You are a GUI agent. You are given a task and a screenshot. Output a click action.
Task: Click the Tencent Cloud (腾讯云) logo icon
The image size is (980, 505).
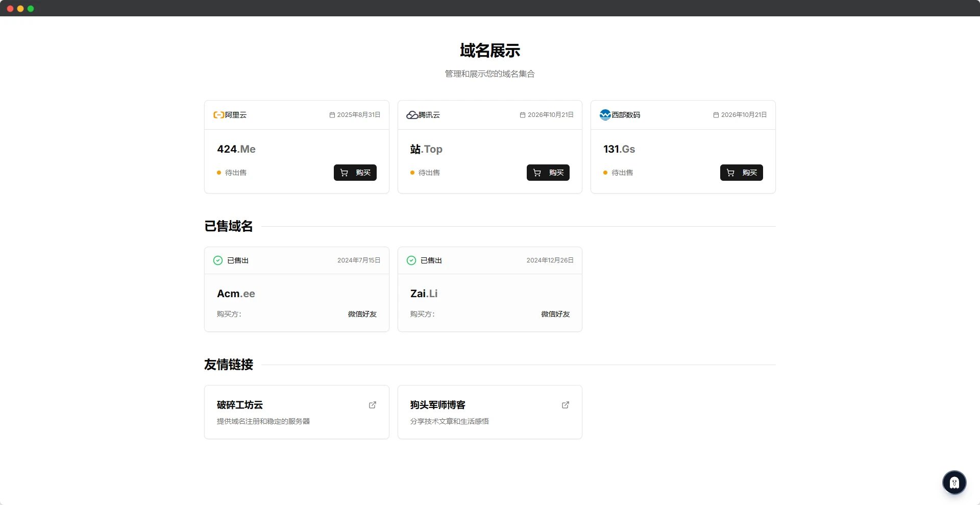412,115
